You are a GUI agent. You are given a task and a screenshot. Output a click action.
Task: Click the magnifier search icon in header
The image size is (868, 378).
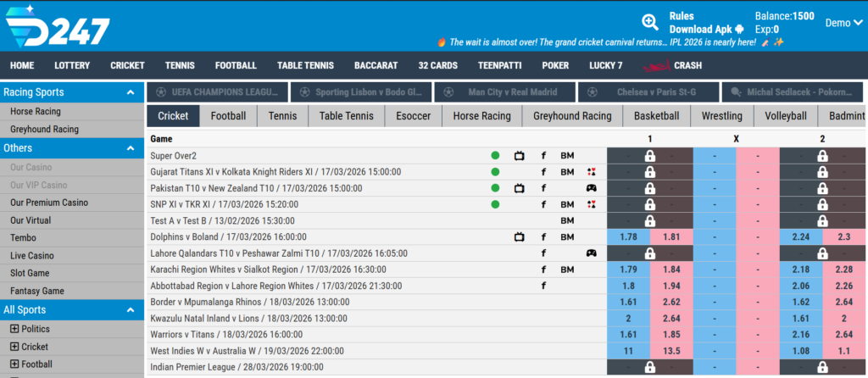coord(650,22)
